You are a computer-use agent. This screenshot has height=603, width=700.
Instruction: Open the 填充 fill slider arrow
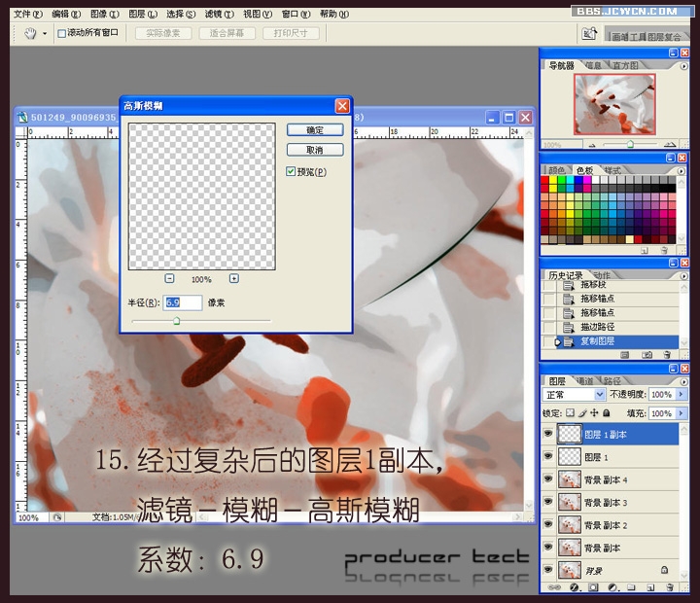tap(682, 413)
